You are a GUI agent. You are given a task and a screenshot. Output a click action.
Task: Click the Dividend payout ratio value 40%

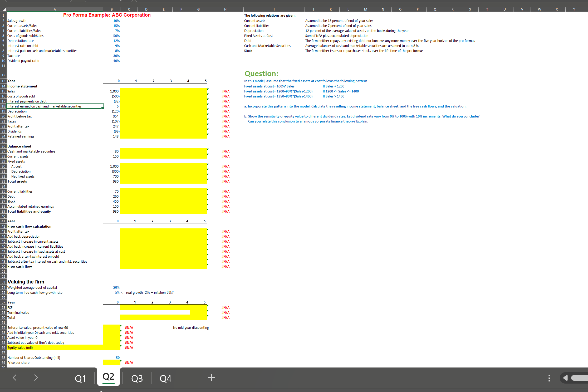coord(116,61)
